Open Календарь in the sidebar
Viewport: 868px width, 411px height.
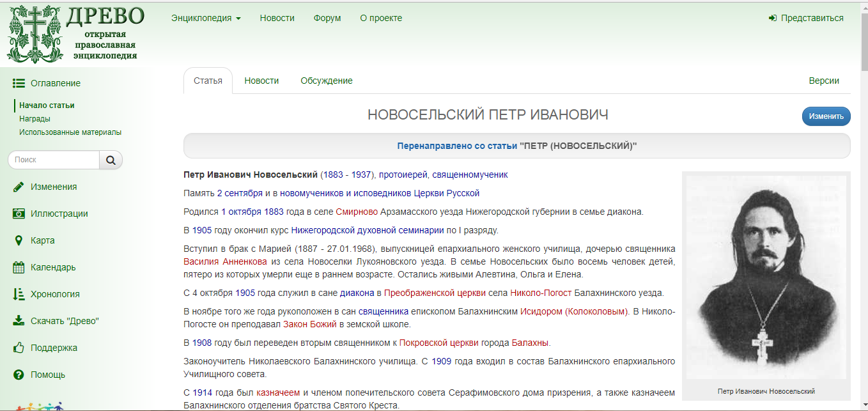coord(53,267)
